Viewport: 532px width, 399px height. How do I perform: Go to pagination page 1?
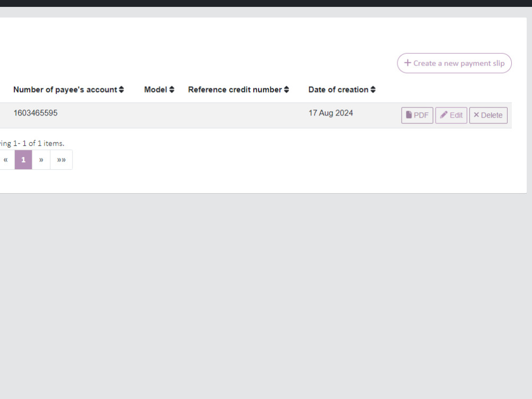click(23, 160)
